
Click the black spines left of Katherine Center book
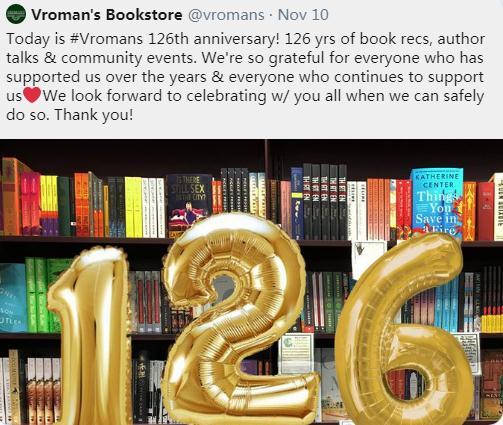325,202
